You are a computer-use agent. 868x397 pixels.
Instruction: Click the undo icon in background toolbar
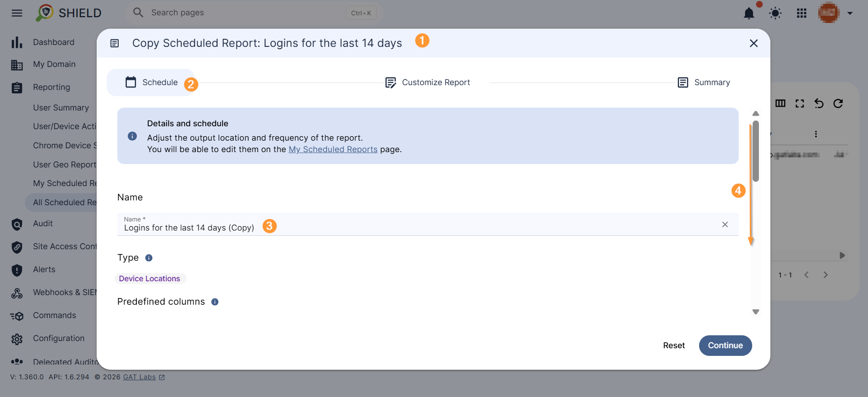point(819,103)
